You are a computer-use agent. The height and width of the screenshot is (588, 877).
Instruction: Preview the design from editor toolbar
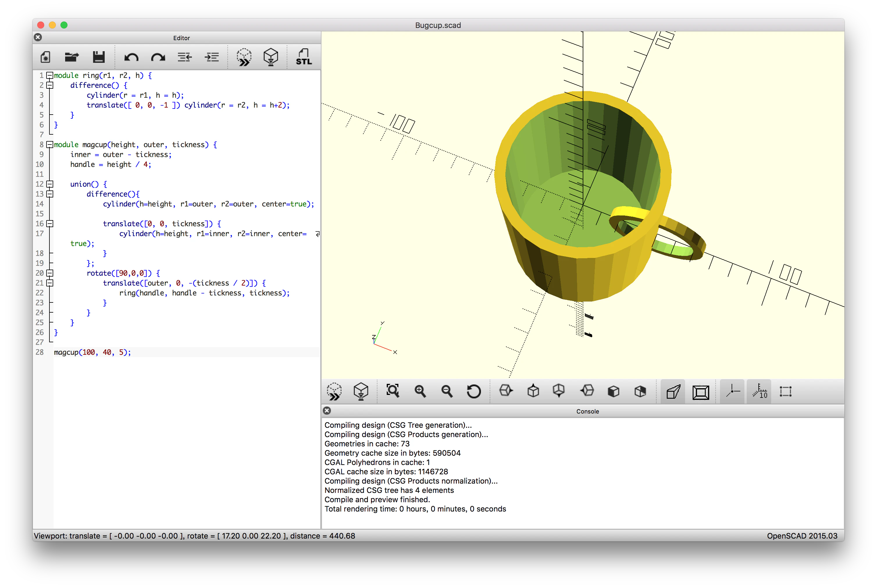coord(244,57)
